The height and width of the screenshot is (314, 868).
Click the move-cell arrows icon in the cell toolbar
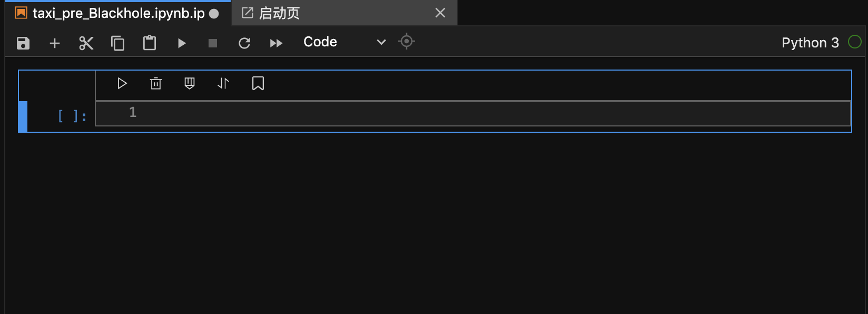click(223, 83)
